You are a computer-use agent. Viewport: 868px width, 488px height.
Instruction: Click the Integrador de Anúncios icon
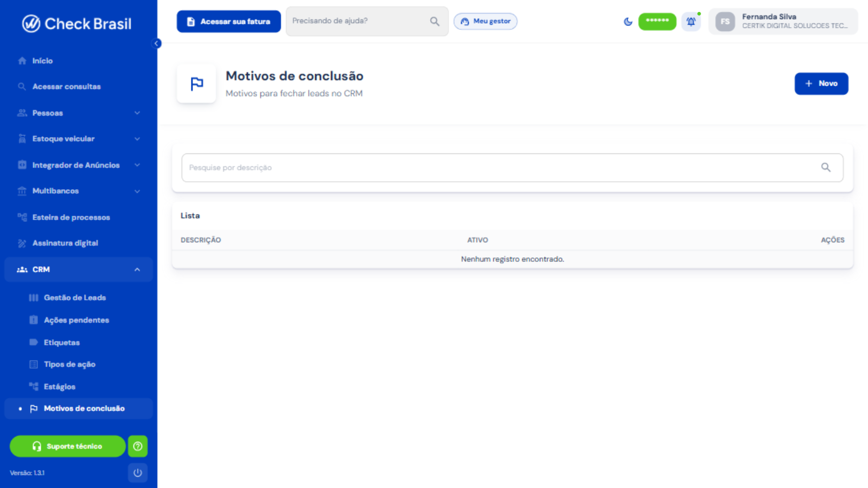pyautogui.click(x=22, y=165)
